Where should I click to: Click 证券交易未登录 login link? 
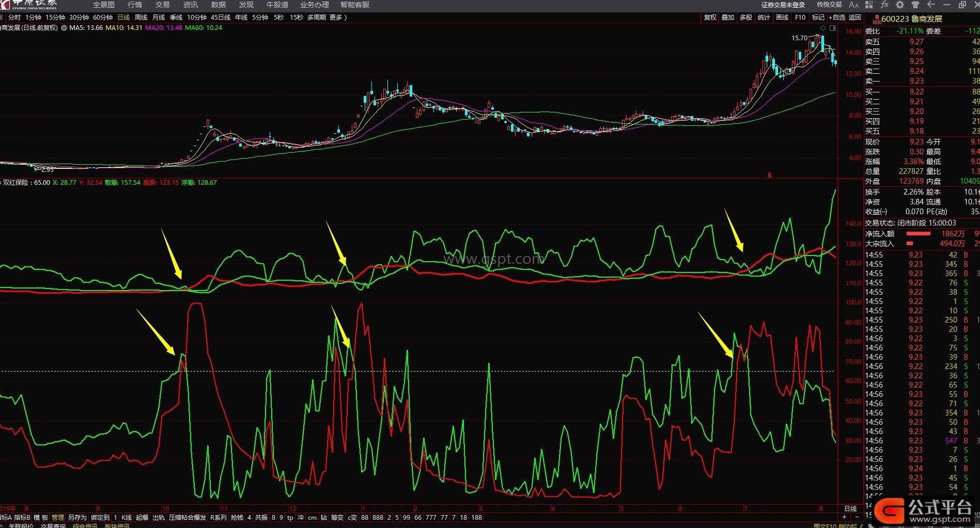(x=783, y=5)
